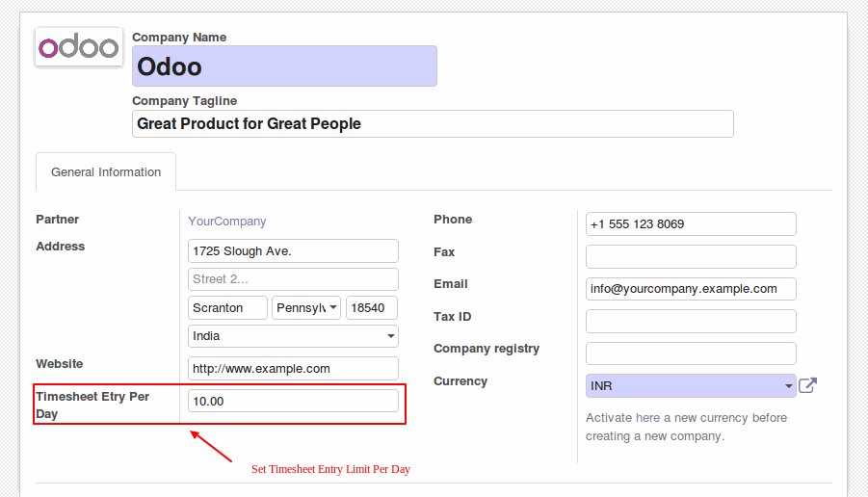The width and height of the screenshot is (868, 497).
Task: Focus the empty Fax field
Action: (691, 257)
